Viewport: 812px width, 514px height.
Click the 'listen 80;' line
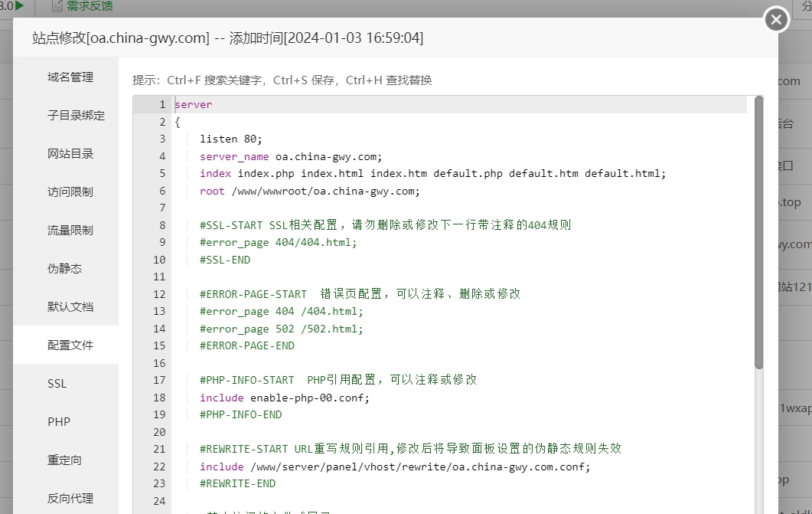231,139
